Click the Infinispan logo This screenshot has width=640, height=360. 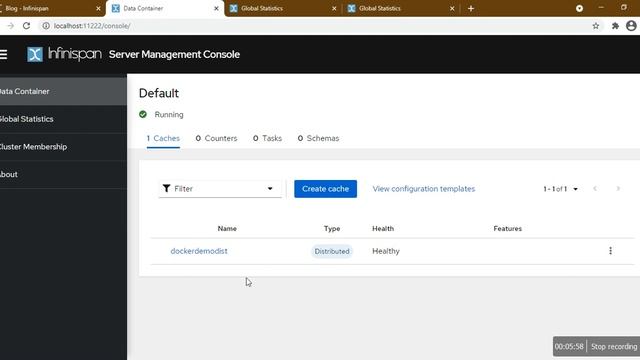pos(64,54)
